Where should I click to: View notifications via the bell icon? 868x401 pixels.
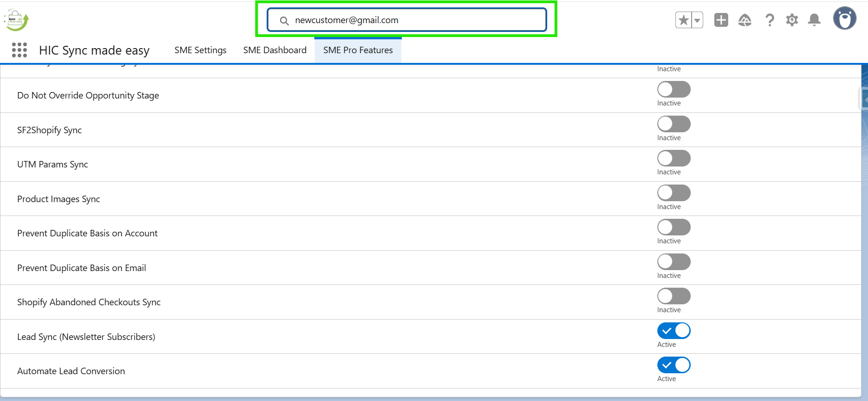(814, 20)
